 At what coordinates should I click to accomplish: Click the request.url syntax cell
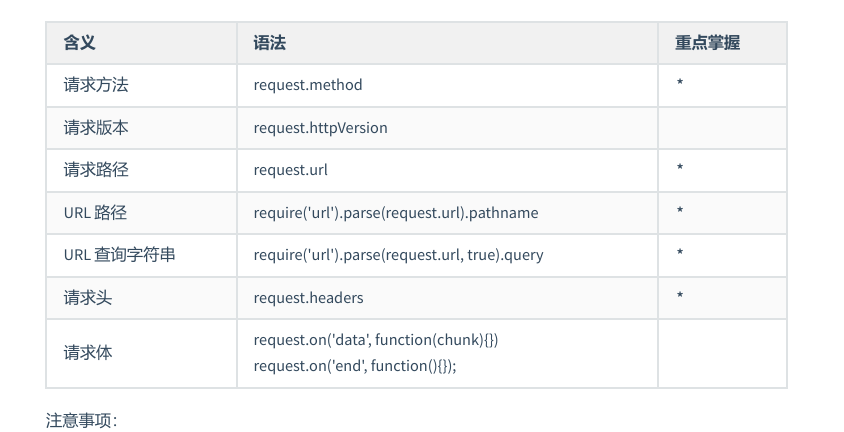[290, 170]
